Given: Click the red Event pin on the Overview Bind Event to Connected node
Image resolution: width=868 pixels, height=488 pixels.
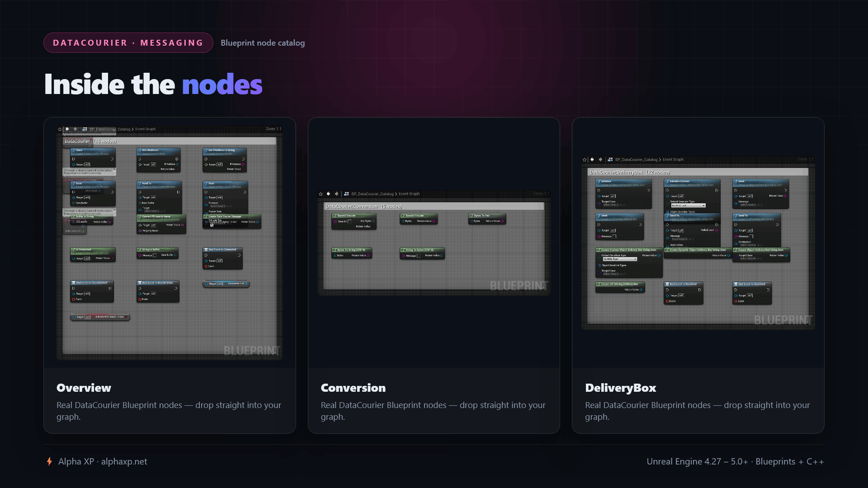Looking at the screenshot, I should (206, 267).
